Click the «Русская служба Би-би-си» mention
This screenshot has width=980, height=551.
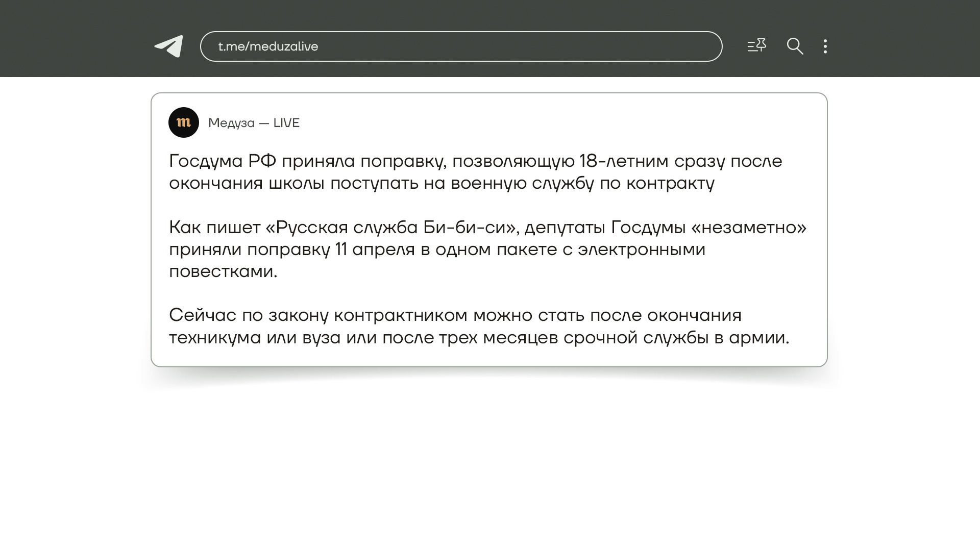click(x=391, y=227)
